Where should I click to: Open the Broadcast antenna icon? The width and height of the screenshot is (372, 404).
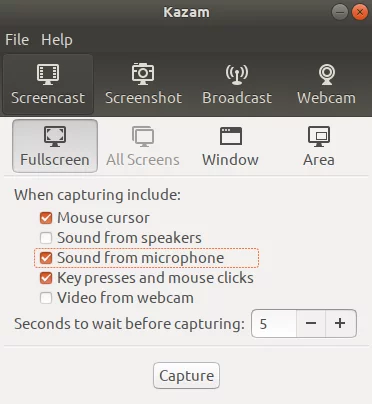pyautogui.click(x=237, y=74)
